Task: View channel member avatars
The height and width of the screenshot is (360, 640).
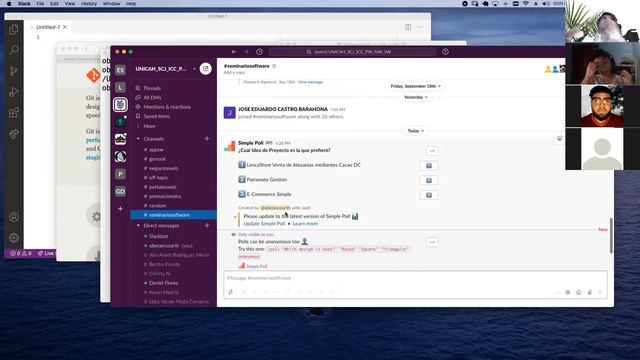Action: click(x=555, y=69)
